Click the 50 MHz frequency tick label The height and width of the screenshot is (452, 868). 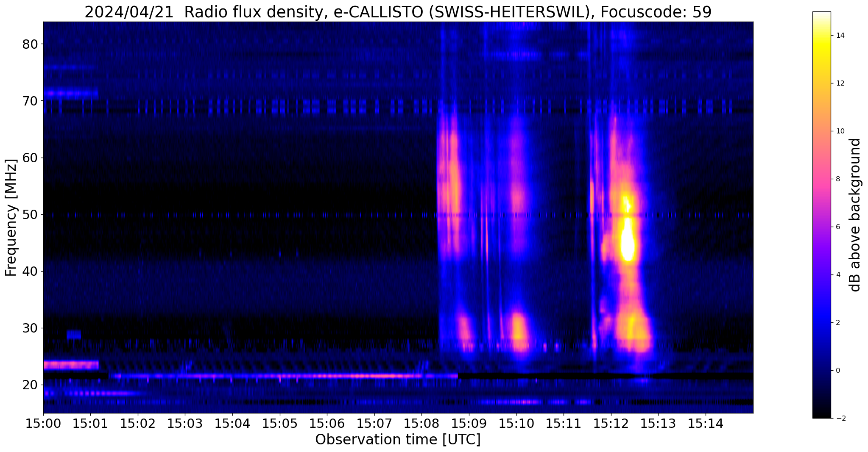coord(29,214)
